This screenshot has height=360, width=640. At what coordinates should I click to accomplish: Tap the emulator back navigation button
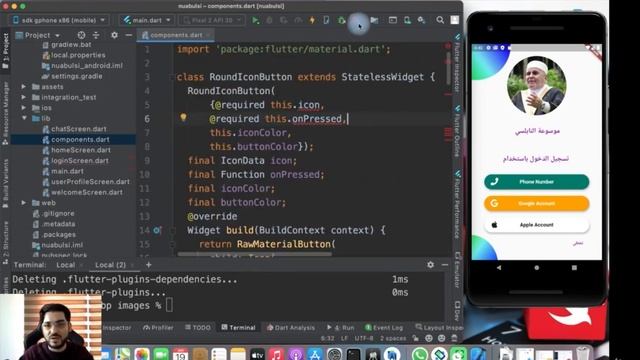click(499, 268)
